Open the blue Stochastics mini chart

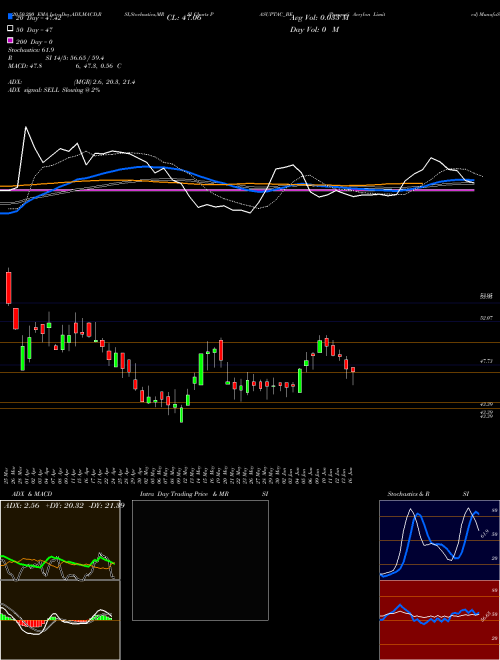pos(439,540)
